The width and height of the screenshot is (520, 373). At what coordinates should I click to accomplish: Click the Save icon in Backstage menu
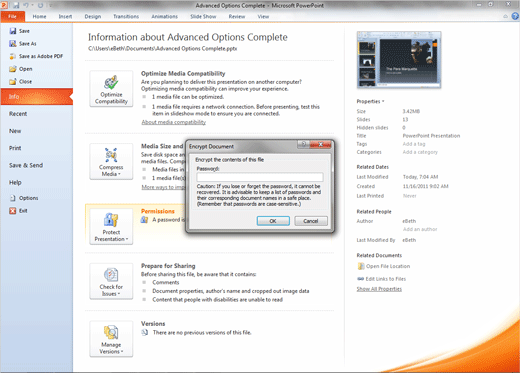coord(13,31)
